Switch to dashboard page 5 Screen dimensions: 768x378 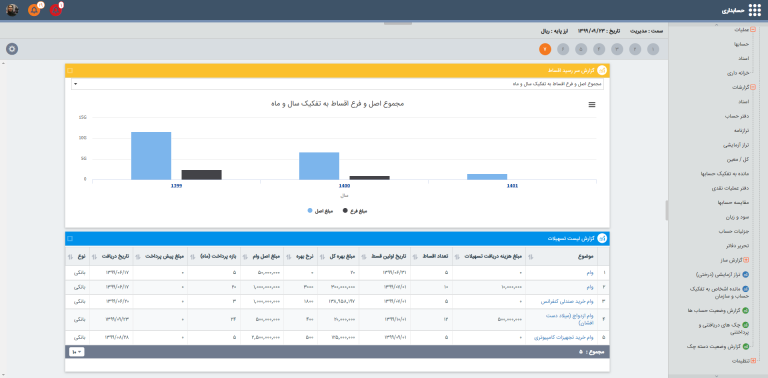pos(581,49)
